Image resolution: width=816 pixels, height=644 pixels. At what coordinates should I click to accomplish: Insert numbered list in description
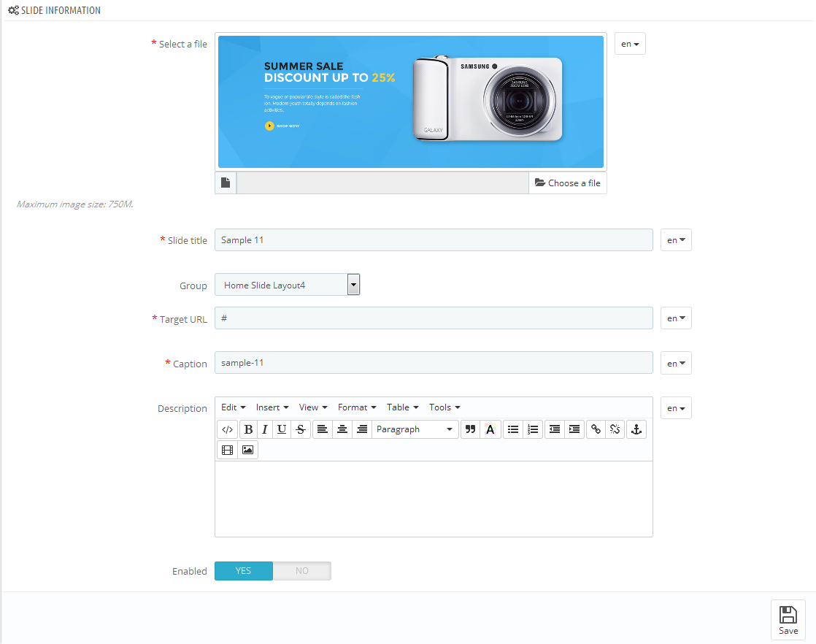pos(533,429)
